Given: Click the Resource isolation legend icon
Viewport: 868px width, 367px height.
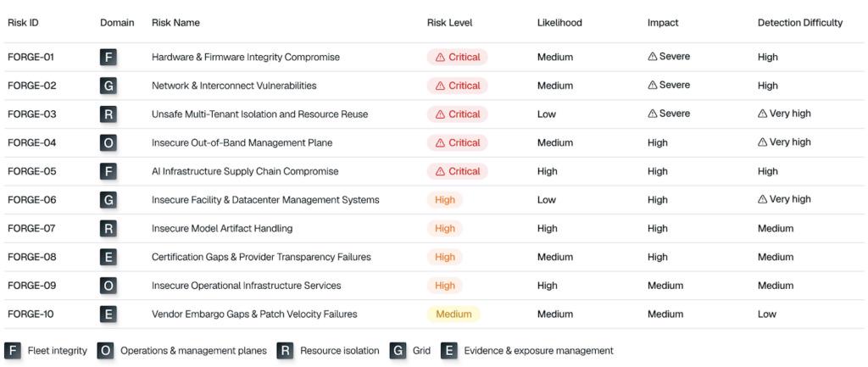Looking at the screenshot, I should [286, 350].
